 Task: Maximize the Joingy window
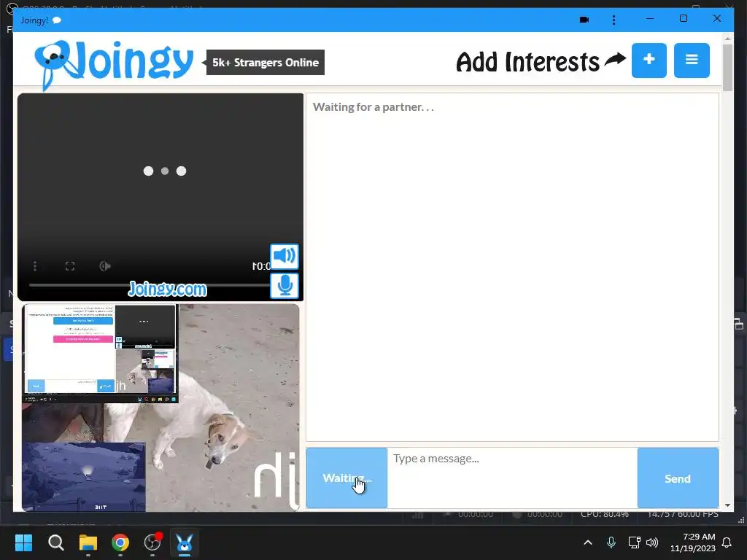click(683, 18)
